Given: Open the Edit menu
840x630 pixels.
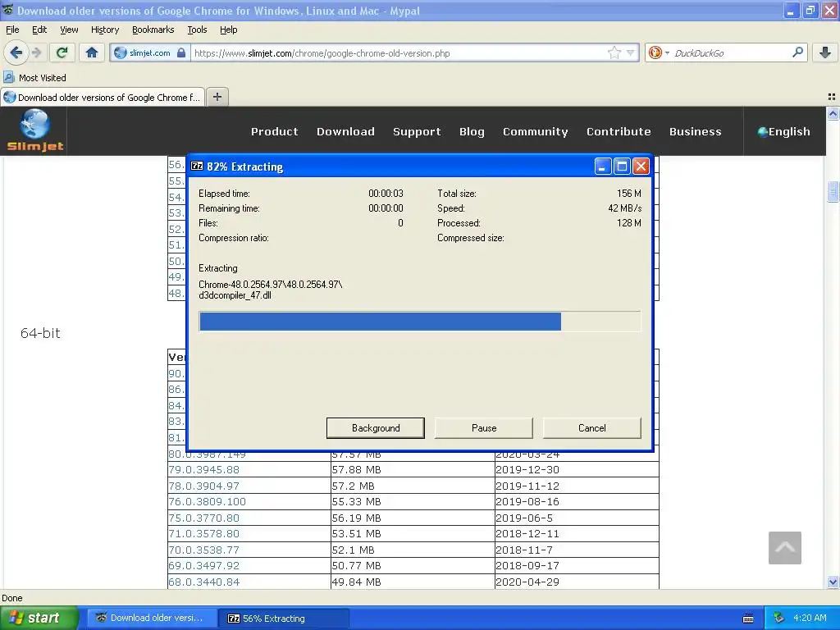Looking at the screenshot, I should point(39,30).
